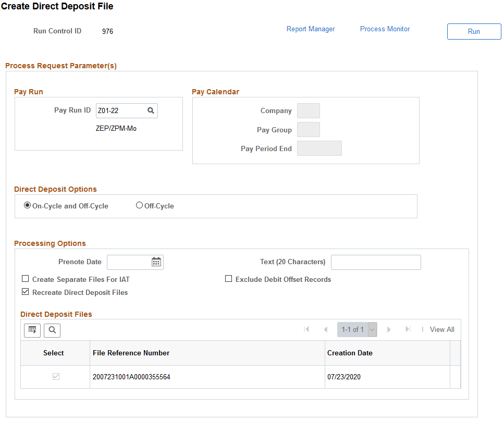Image resolution: width=504 pixels, height=421 pixels.
Task: Go to previous page of the grid
Action: click(326, 329)
